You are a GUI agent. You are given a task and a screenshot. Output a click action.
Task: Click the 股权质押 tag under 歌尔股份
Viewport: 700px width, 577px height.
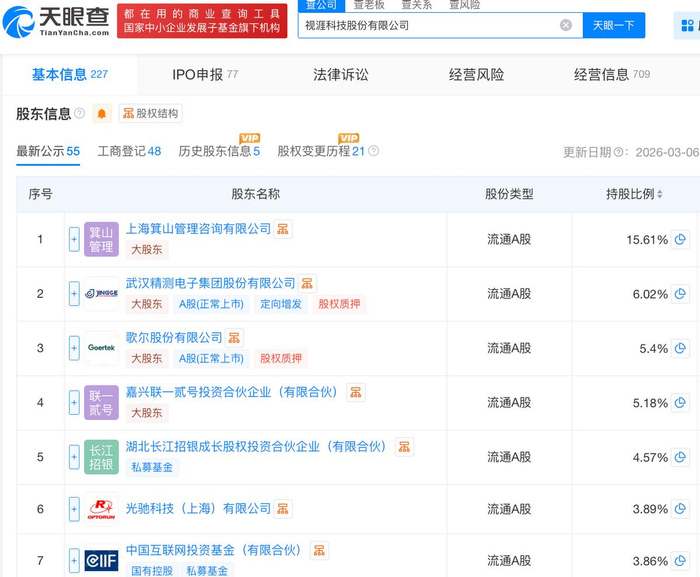281,358
